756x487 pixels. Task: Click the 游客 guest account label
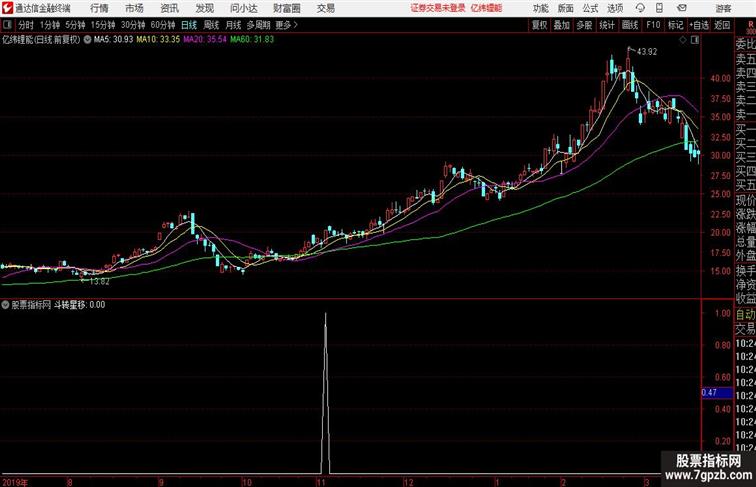[x=723, y=8]
